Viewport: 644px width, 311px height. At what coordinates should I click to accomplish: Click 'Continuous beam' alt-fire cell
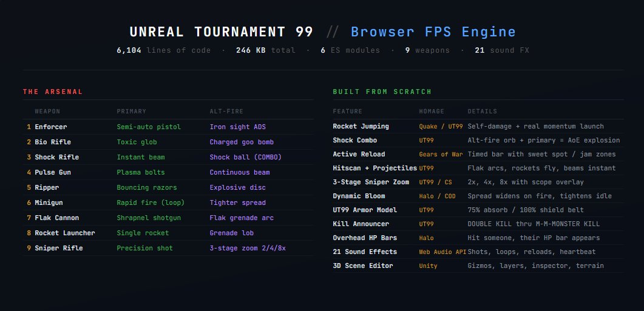click(x=240, y=172)
